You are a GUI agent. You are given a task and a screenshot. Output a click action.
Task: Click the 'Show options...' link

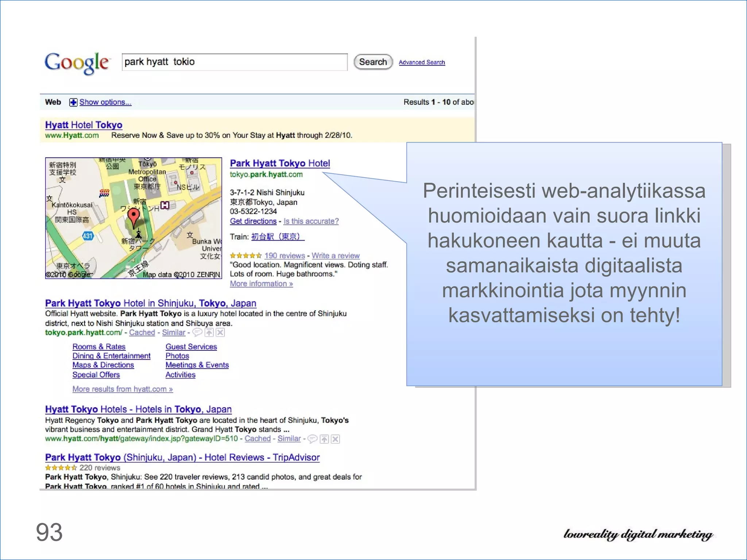pos(105,102)
